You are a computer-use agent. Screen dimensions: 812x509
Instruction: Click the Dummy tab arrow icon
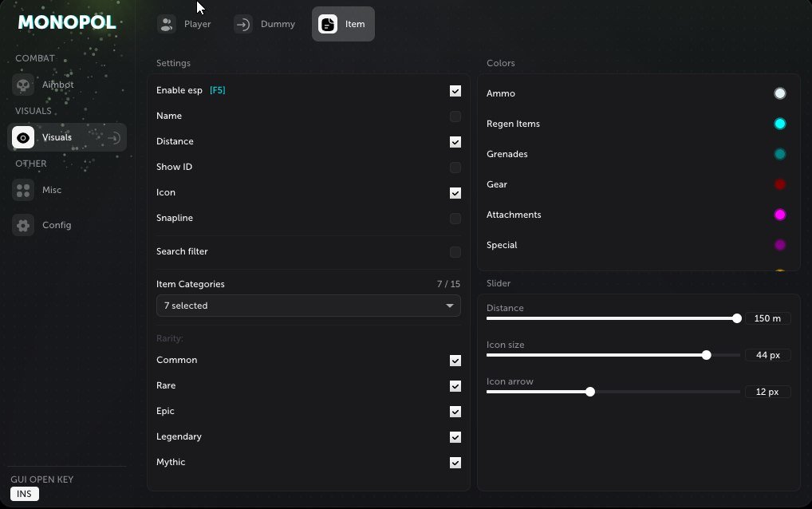pos(242,25)
